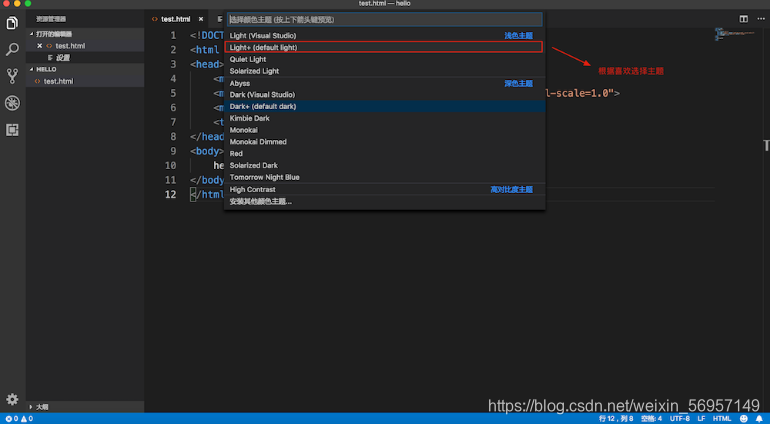Switch to the test.html editor tab
Image resolution: width=770 pixels, height=425 pixels.
coord(175,19)
